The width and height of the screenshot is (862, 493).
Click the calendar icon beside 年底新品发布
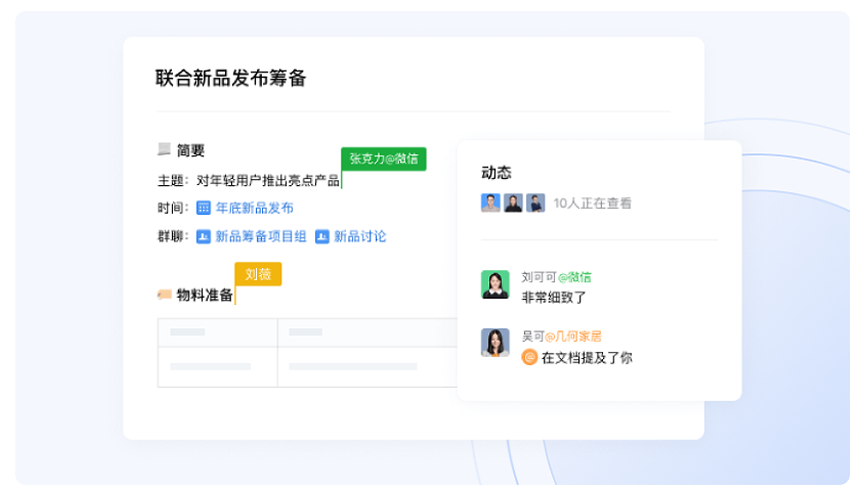tap(203, 208)
